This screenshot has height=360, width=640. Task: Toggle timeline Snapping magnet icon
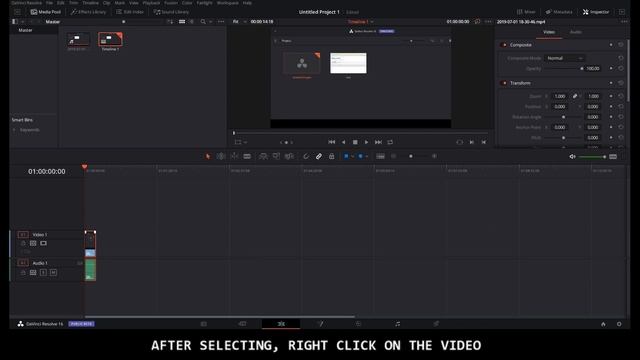point(306,156)
